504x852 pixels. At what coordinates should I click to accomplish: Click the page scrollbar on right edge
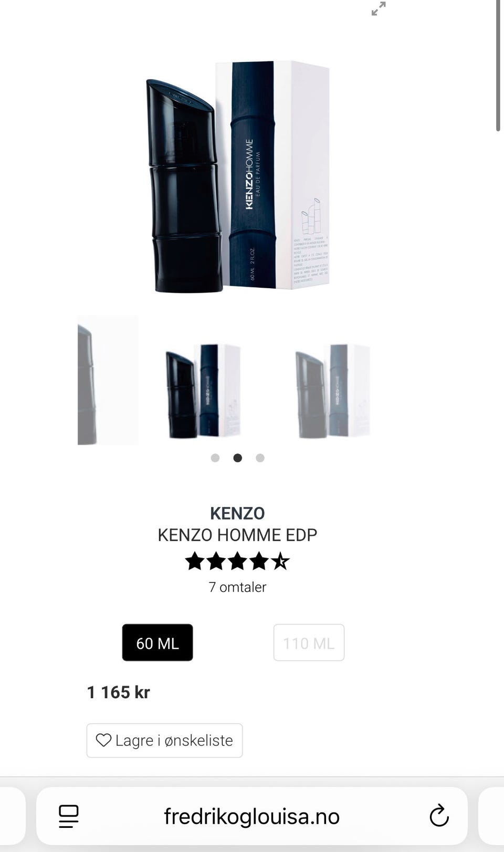(x=498, y=66)
